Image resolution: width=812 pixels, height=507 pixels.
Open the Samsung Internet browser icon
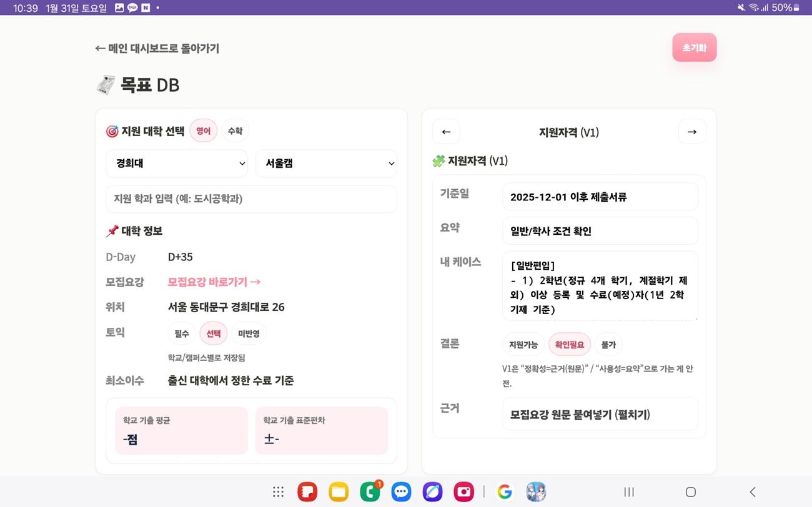pos(432,491)
